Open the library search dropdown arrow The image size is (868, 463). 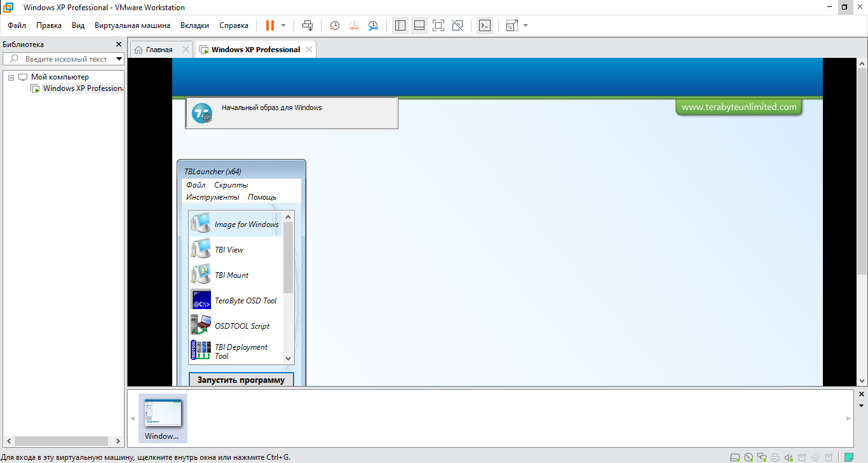[x=119, y=59]
